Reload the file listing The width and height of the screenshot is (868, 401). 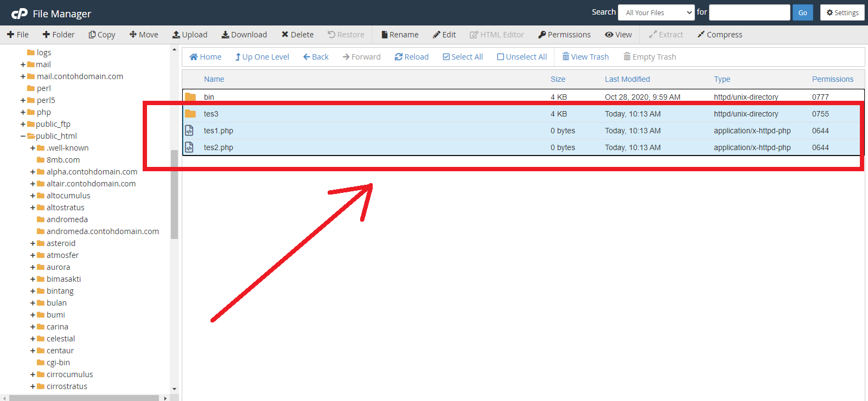(412, 57)
